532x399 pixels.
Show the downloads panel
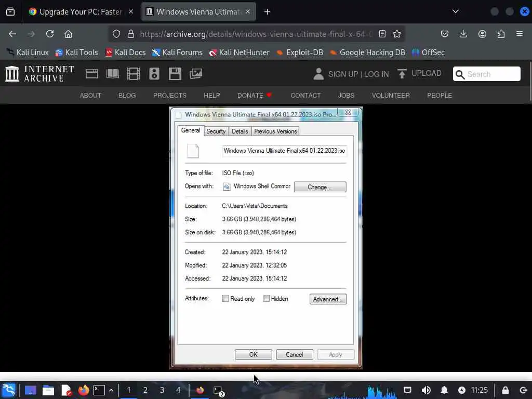(463, 34)
